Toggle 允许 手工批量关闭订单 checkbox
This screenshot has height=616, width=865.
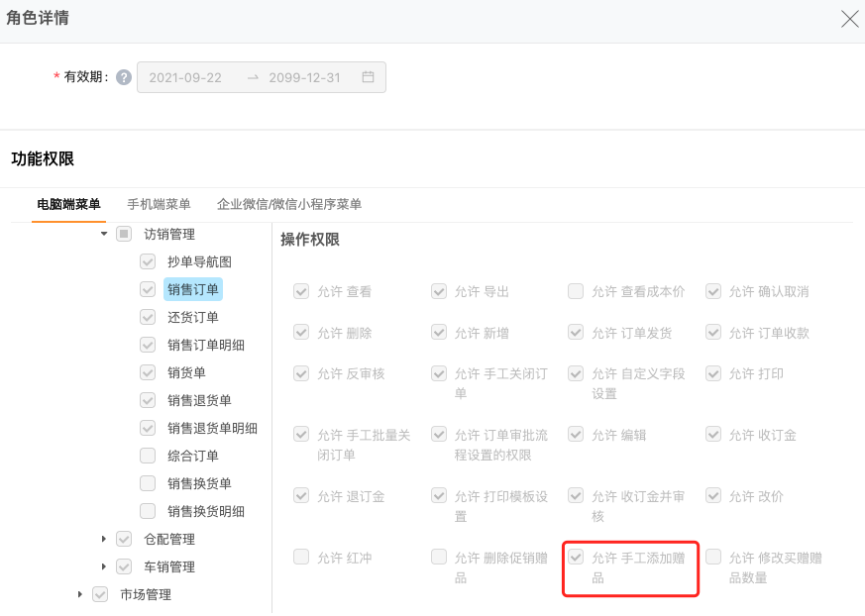coord(301,435)
